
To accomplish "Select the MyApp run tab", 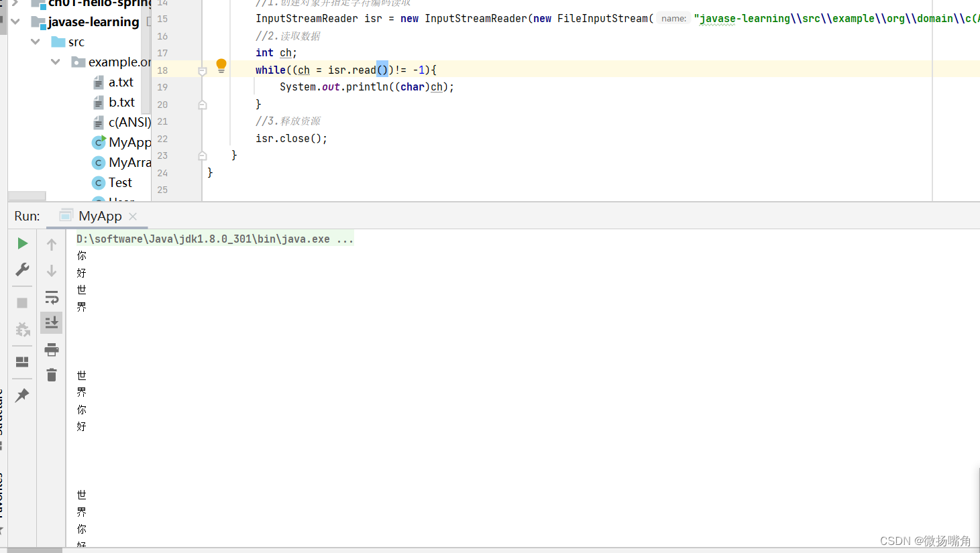I will 100,216.
